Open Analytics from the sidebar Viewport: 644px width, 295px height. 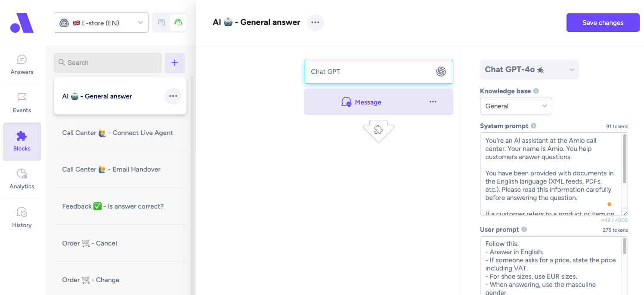[x=22, y=179]
